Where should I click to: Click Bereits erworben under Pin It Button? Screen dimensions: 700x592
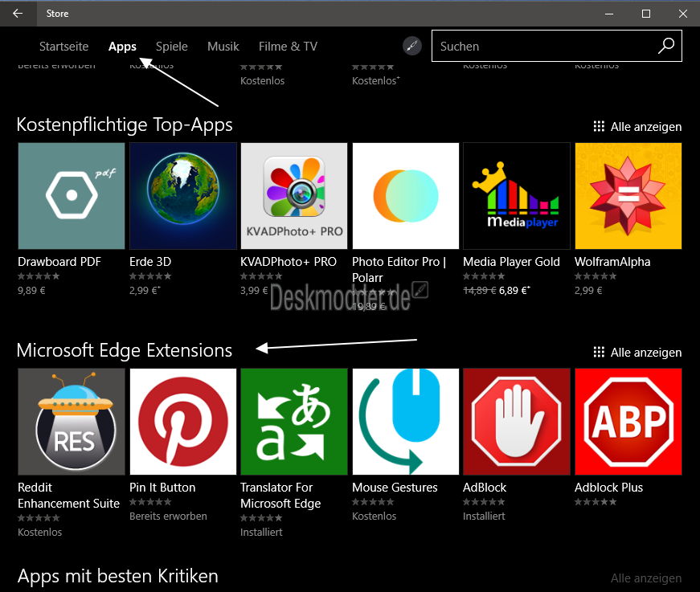[x=168, y=516]
